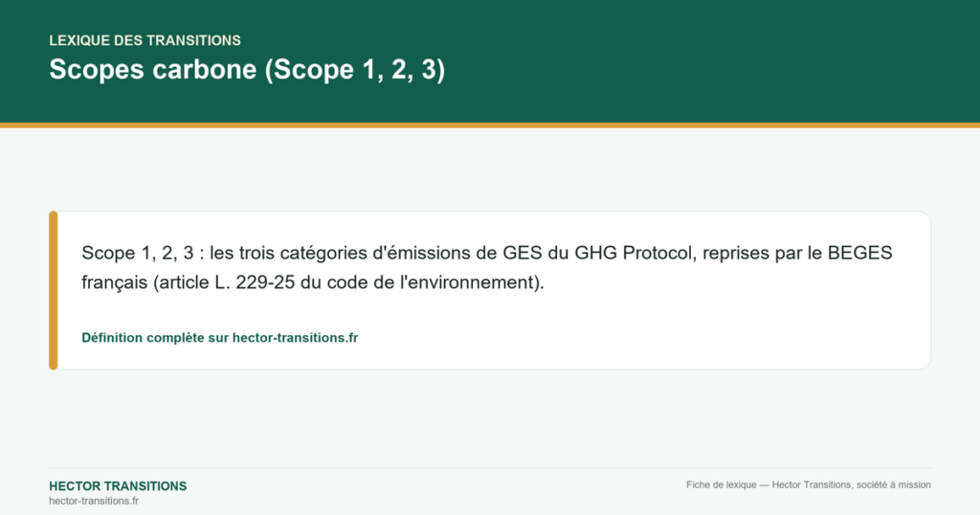Click 'Fiche de lexique — Hector Transitions, société à mission'
980x515 pixels.
[x=808, y=484]
